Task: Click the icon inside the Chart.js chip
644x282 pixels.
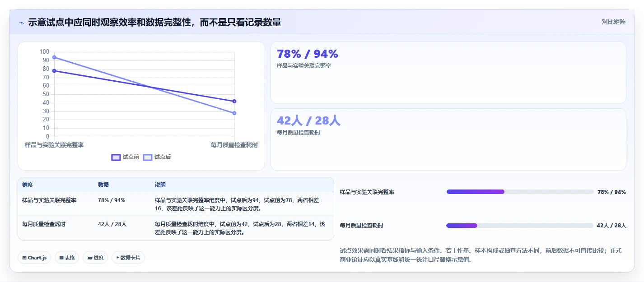Action: point(24,258)
